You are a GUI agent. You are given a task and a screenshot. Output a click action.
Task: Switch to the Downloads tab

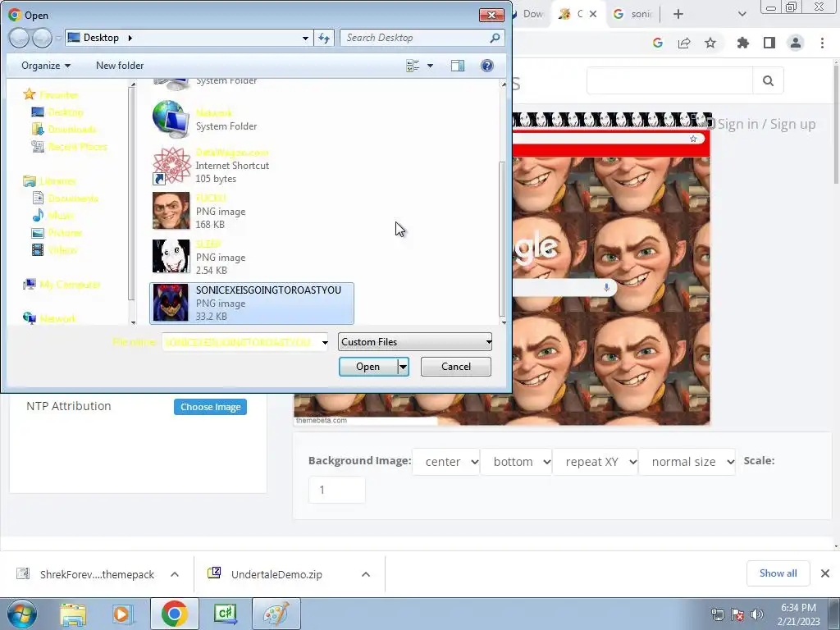click(527, 15)
